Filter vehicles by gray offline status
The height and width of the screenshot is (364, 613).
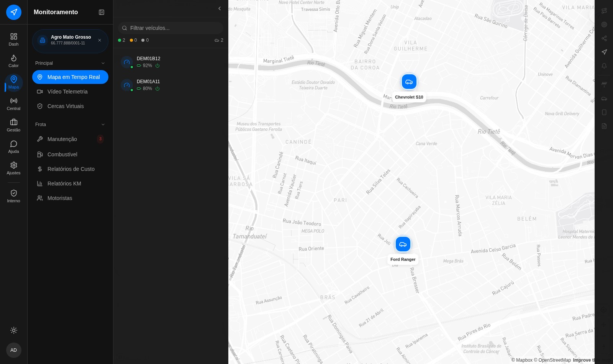pos(145,40)
